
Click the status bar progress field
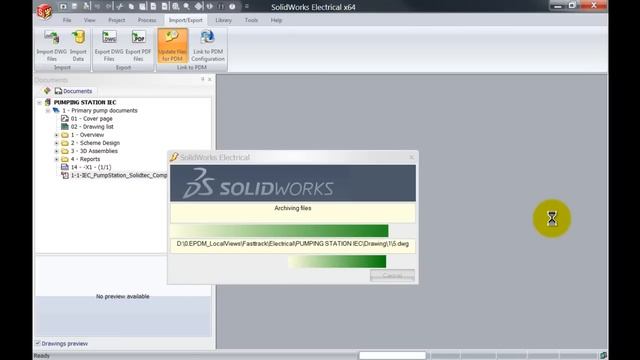coord(392,356)
